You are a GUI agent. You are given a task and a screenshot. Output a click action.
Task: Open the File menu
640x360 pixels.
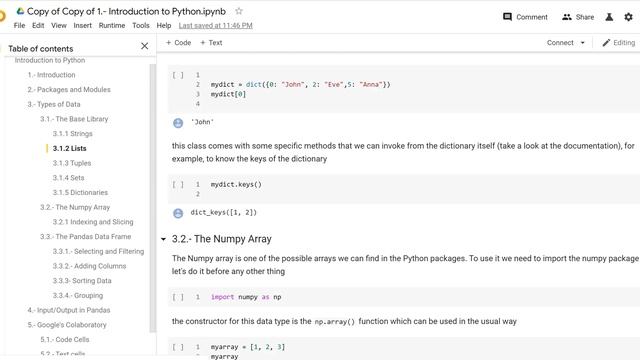pyautogui.click(x=19, y=25)
